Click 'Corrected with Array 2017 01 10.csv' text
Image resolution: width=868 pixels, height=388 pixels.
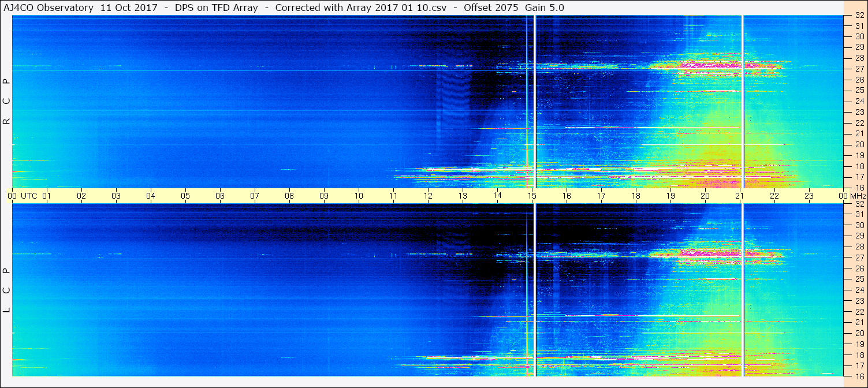(x=361, y=8)
